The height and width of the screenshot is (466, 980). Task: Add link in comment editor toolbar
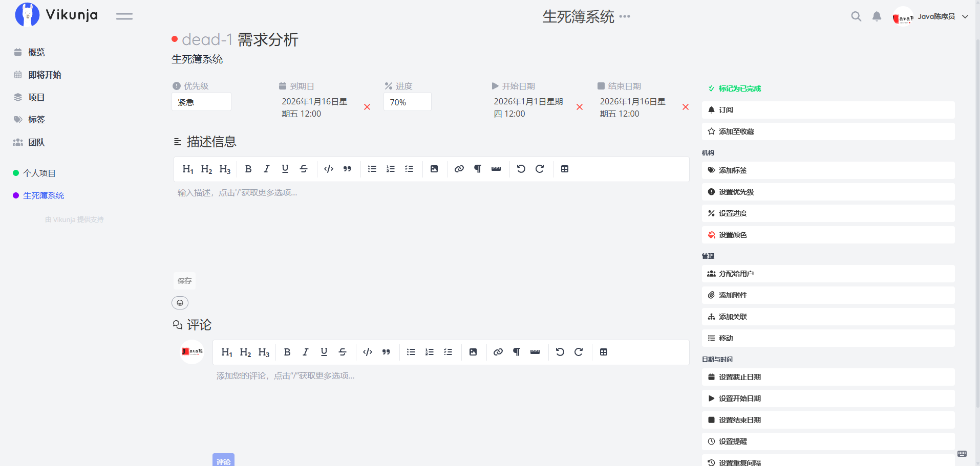[x=498, y=352]
